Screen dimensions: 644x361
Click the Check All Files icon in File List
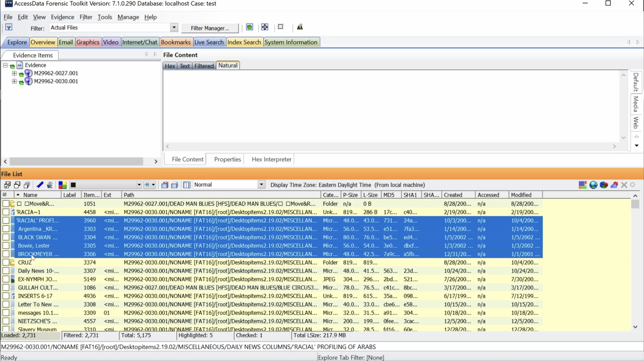point(7,185)
